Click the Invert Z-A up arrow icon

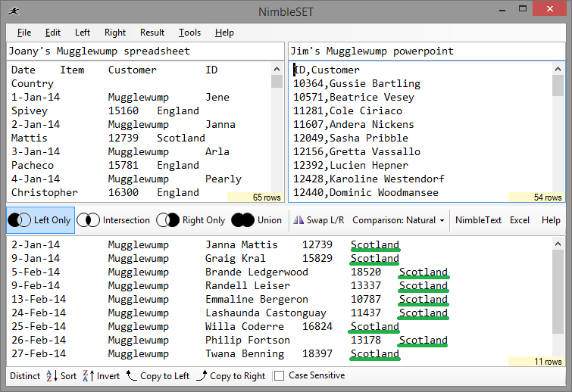point(89,375)
